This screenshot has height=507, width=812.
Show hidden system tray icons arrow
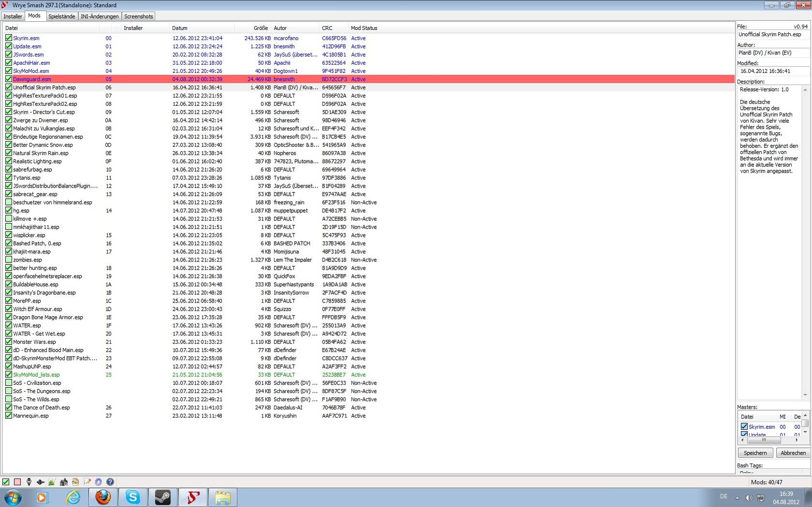[737, 497]
